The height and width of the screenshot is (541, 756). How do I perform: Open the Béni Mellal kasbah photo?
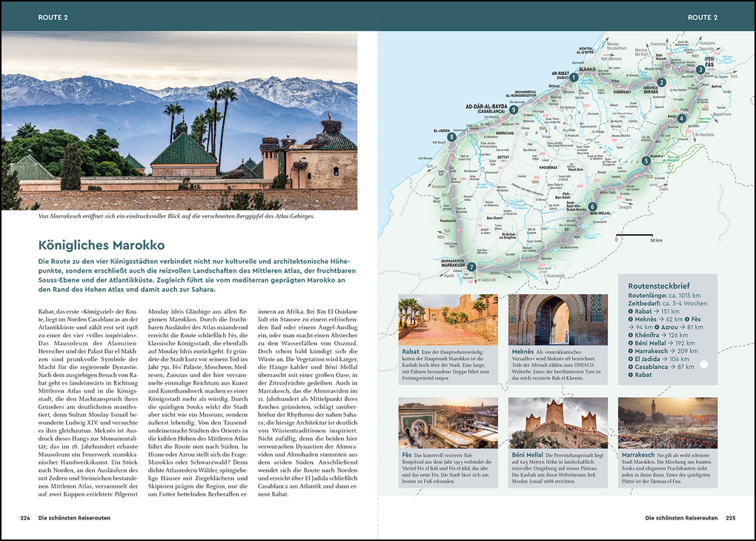coord(557,422)
